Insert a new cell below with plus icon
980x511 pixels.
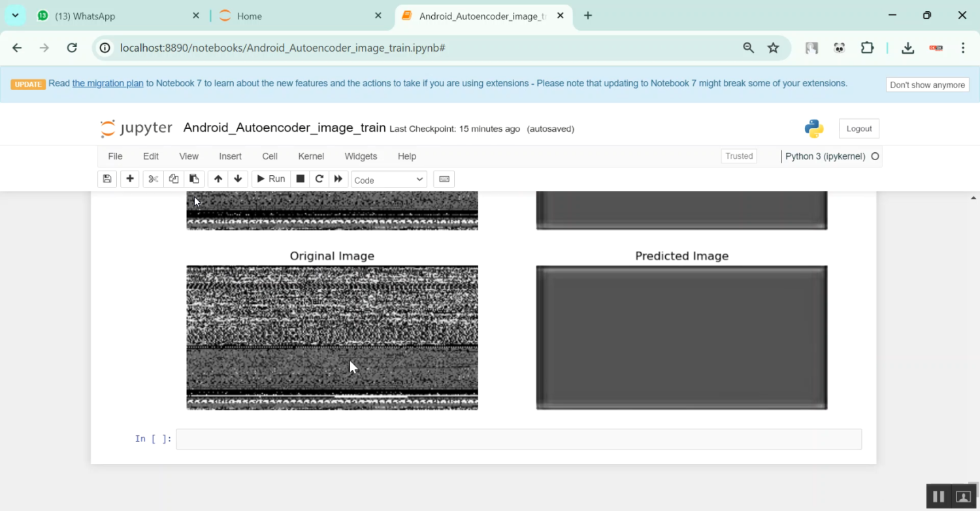(129, 178)
